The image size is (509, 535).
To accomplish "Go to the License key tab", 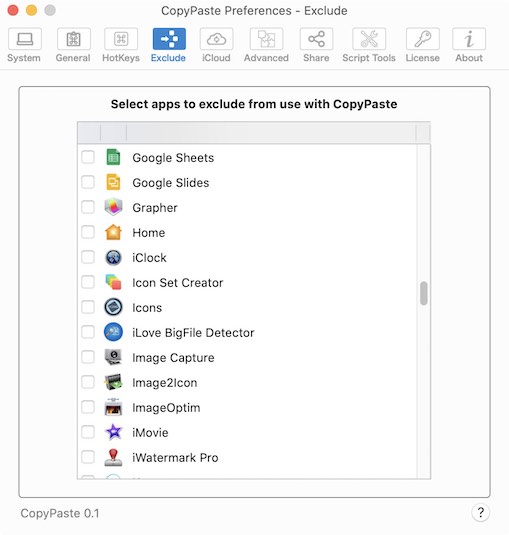I will [422, 45].
